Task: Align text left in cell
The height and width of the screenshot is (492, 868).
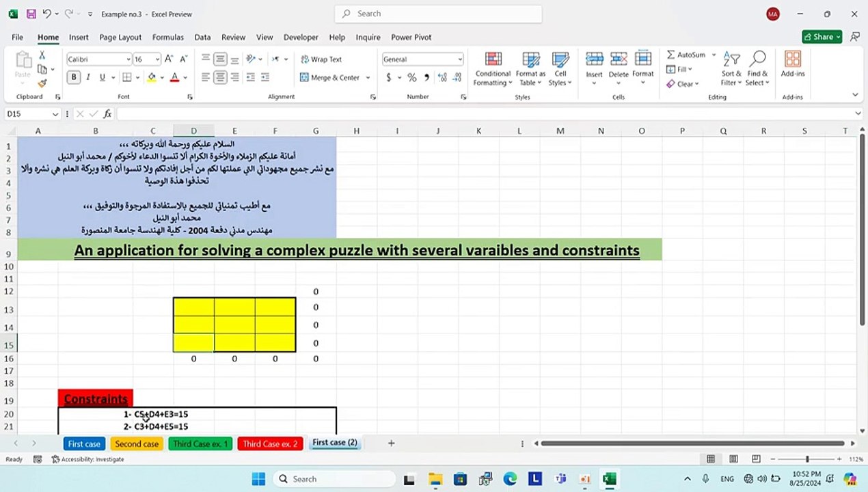Action: pos(206,78)
